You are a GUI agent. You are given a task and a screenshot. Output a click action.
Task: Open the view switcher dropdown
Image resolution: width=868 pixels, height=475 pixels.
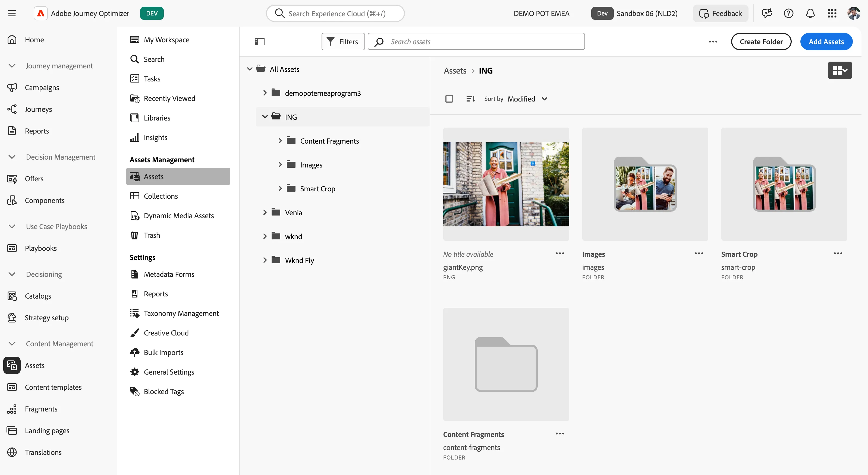pos(840,70)
